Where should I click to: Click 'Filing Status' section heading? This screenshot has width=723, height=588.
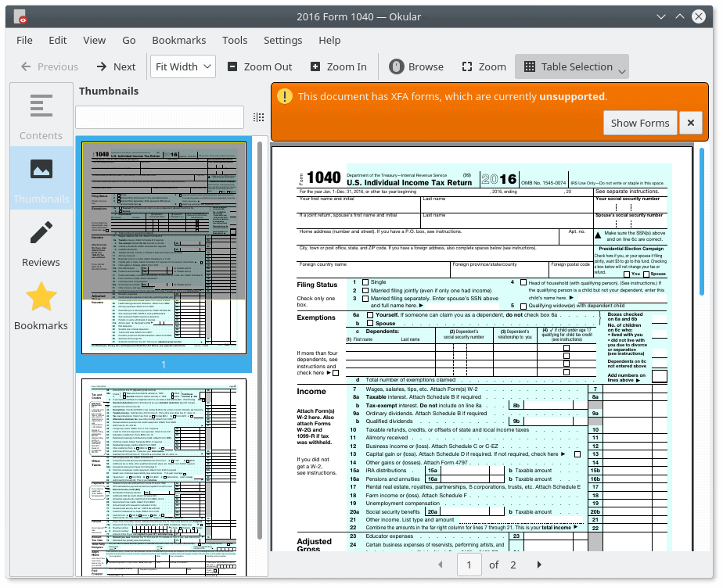317,285
